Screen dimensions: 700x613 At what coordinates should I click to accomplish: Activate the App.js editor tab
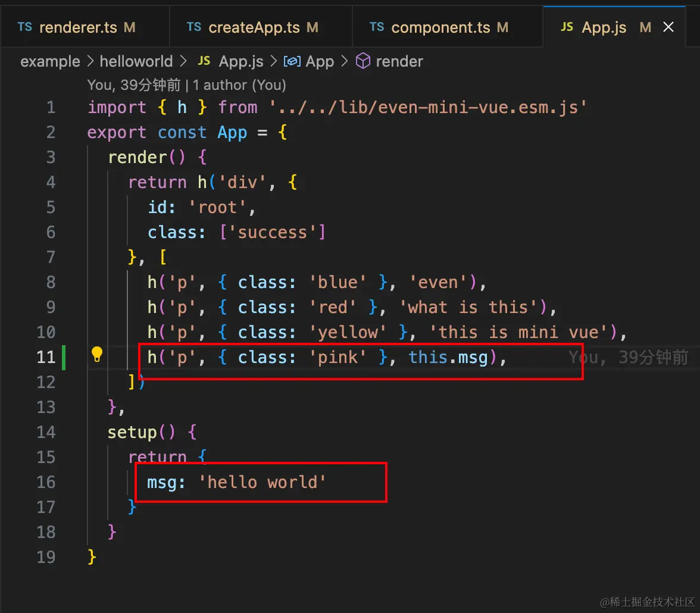click(x=614, y=27)
